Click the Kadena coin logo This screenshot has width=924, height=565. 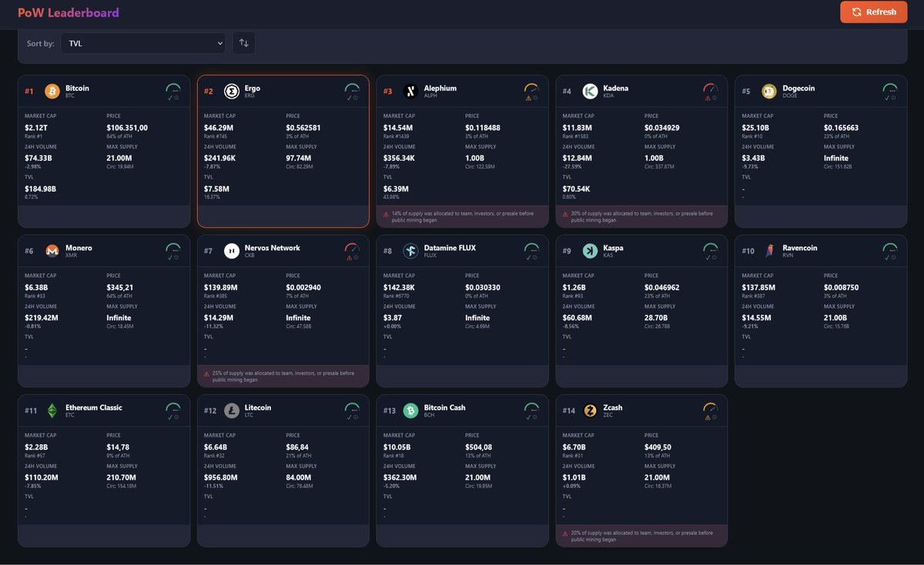click(x=590, y=92)
